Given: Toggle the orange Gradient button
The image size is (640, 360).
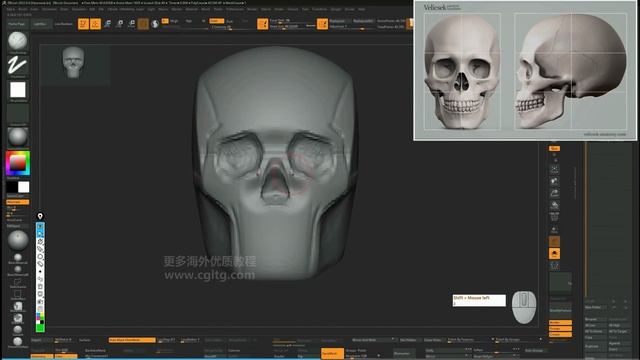Looking at the screenshot, I should [18, 202].
